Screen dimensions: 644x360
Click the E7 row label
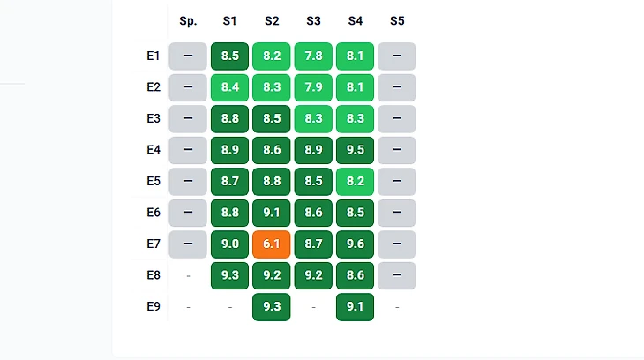154,244
